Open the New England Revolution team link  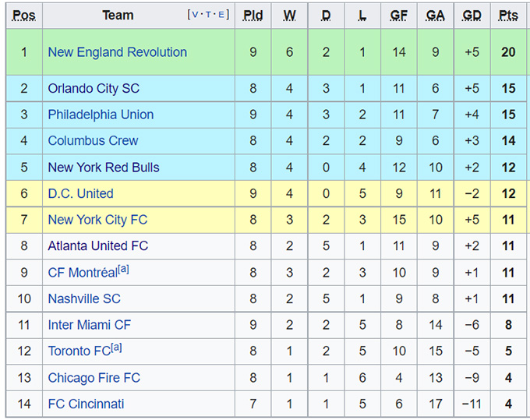point(117,52)
